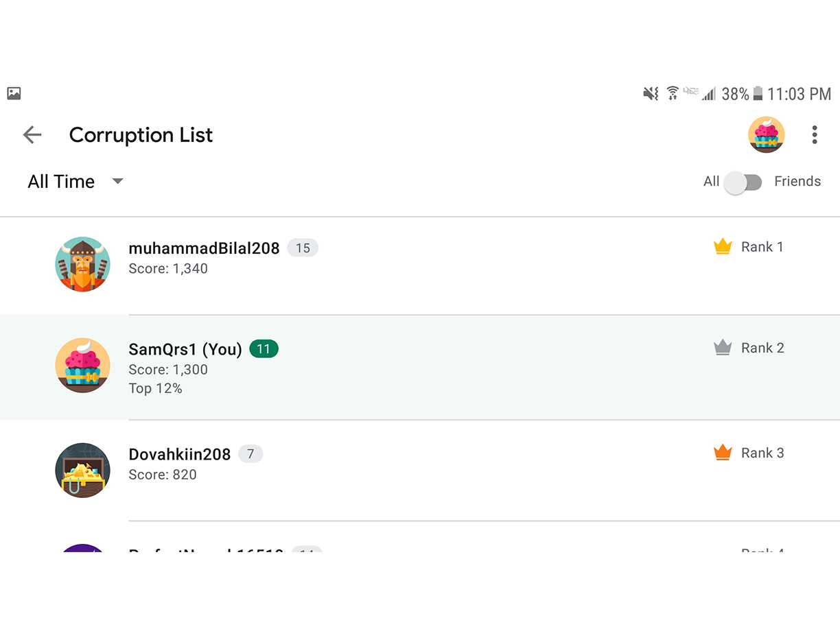Open the cupcake profile avatar in header

[x=767, y=134]
